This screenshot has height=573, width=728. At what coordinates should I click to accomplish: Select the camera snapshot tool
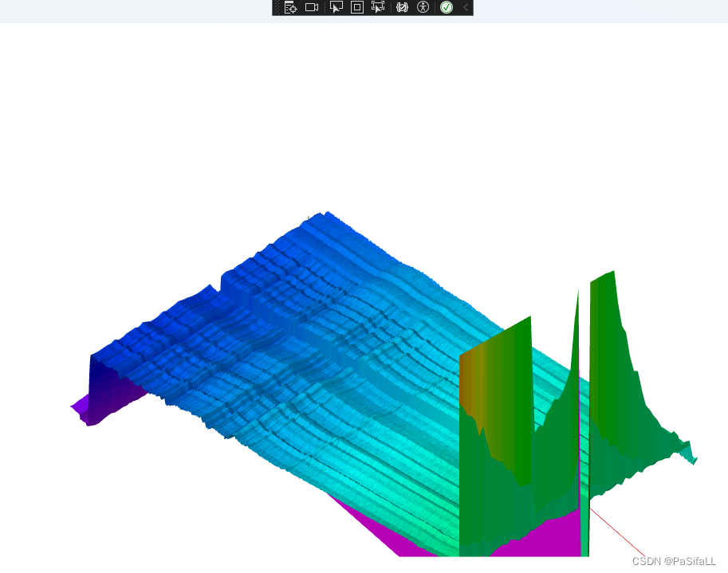pos(312,8)
